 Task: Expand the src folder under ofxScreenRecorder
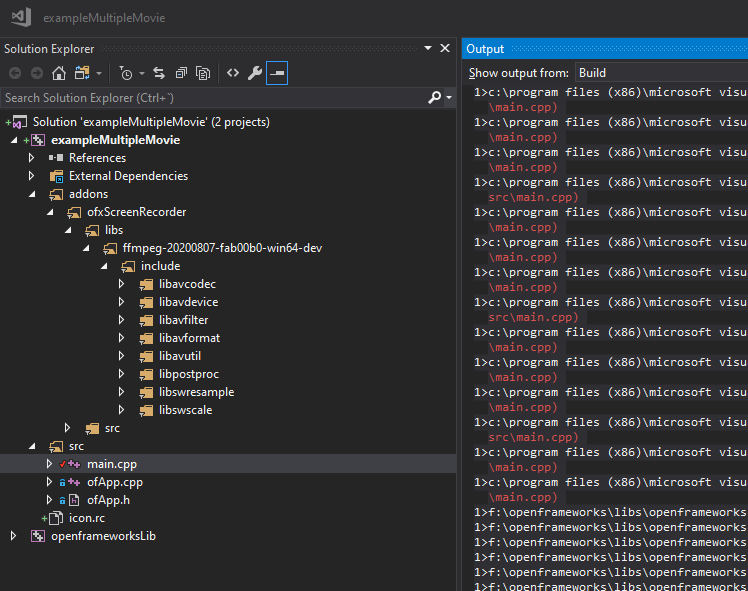coord(67,428)
